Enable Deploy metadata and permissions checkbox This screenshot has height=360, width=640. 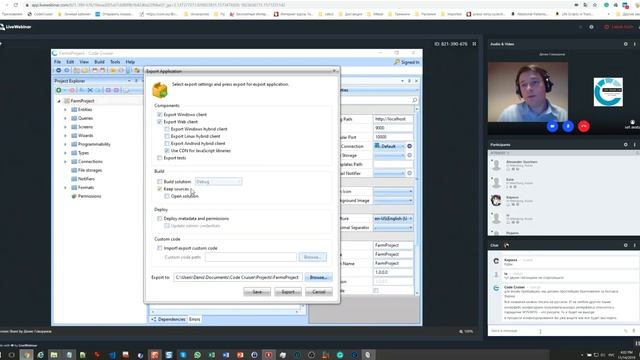pyautogui.click(x=160, y=219)
